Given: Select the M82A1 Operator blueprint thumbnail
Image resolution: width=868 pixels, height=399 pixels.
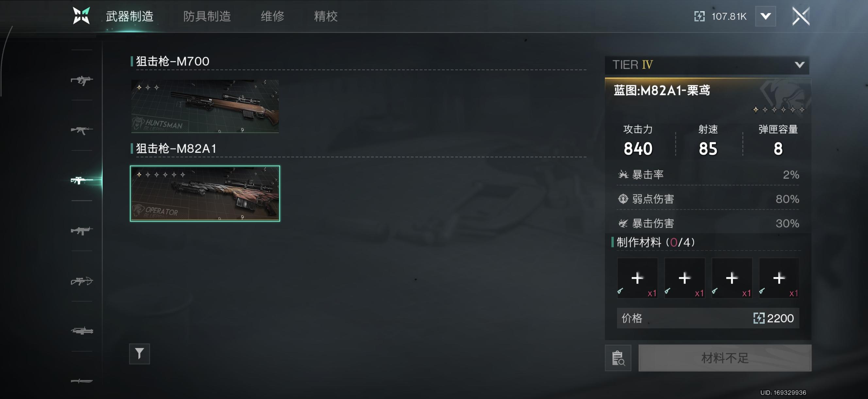Looking at the screenshot, I should pyautogui.click(x=205, y=193).
